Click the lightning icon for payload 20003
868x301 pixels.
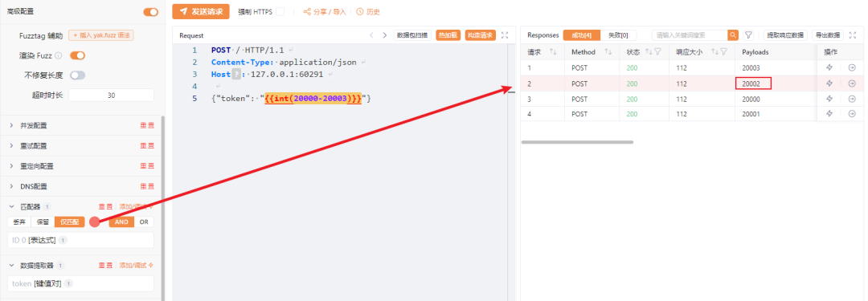point(829,67)
